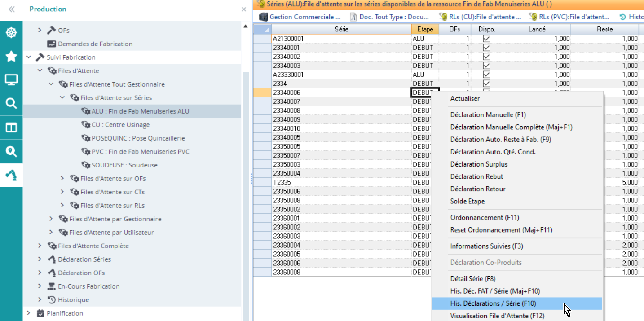Close the Production panel with X

[x=244, y=9]
